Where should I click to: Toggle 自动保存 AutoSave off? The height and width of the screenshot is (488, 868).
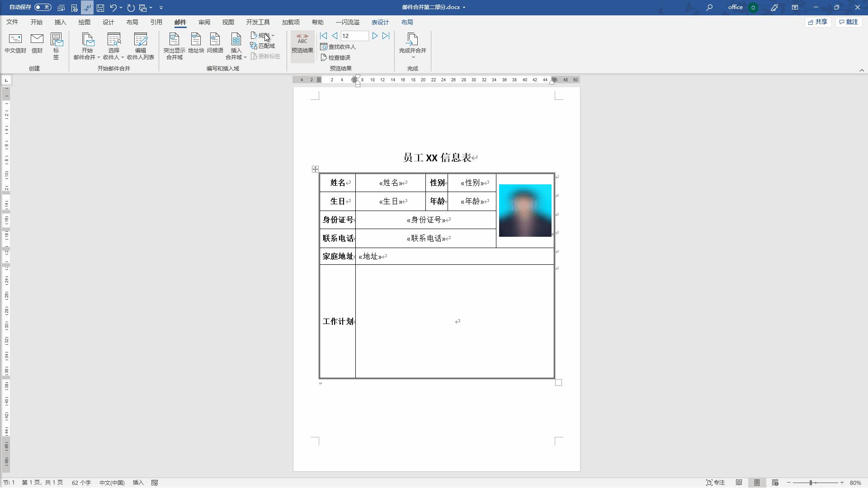[43, 7]
